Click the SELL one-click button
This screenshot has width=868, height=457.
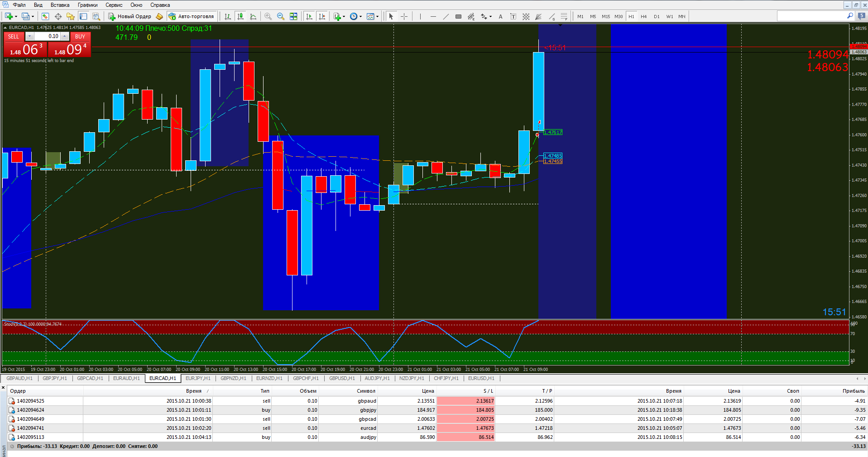(x=14, y=36)
